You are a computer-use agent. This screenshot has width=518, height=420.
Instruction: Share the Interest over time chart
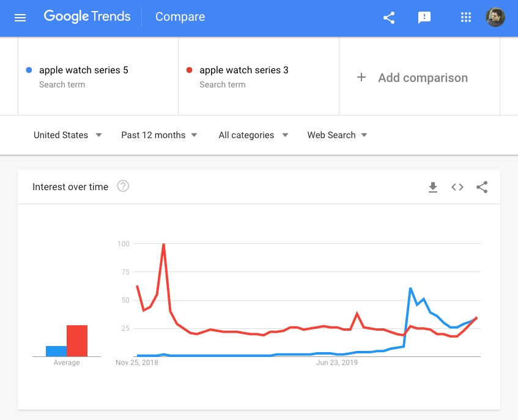[x=482, y=187]
